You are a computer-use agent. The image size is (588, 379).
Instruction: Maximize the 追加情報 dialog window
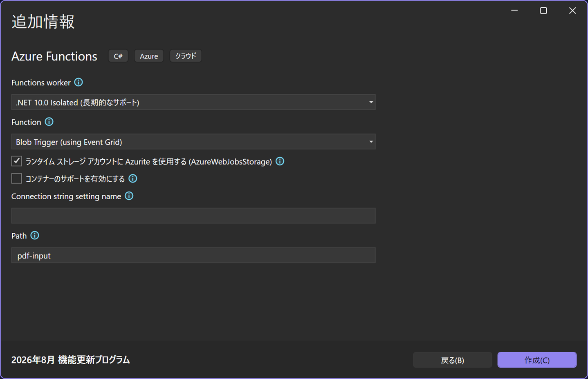(x=543, y=11)
